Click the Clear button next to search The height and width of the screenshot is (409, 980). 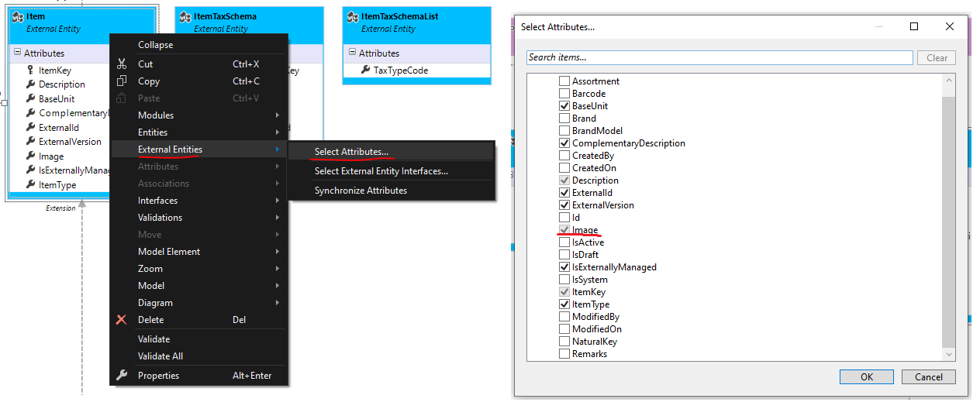pyautogui.click(x=937, y=57)
